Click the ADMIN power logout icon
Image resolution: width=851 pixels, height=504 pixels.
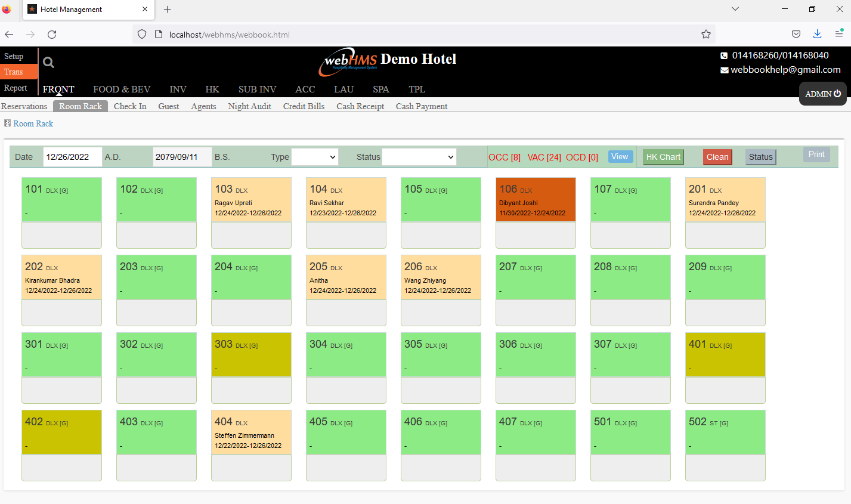[x=837, y=94]
